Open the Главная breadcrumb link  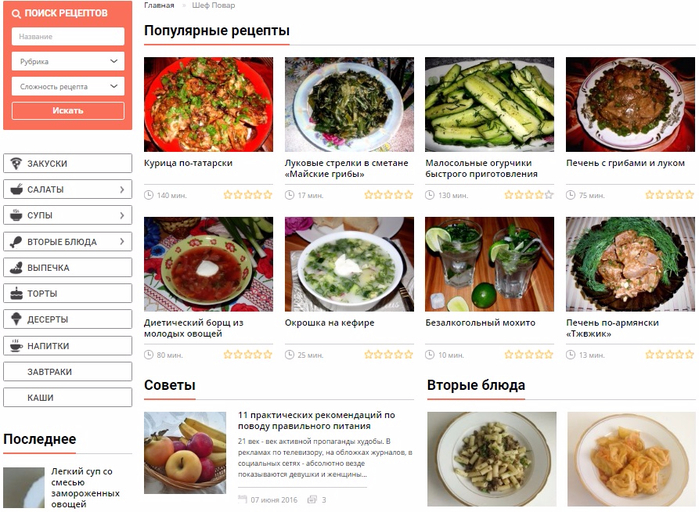[x=159, y=5]
